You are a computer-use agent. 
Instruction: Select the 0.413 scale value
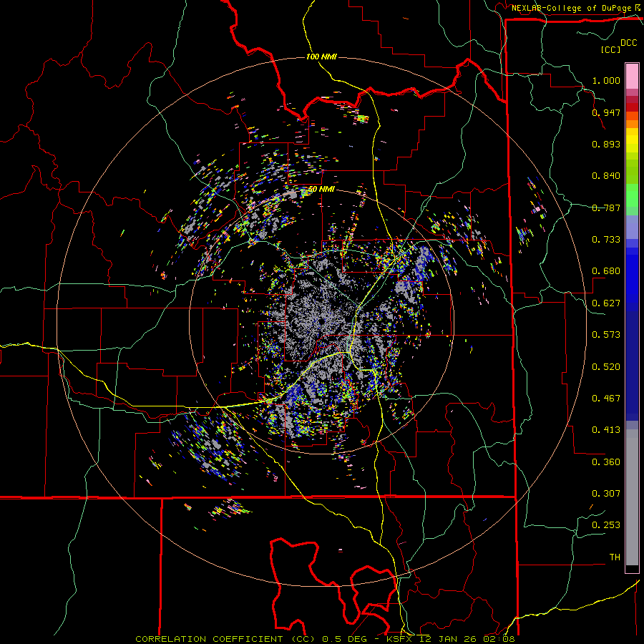tap(606, 430)
